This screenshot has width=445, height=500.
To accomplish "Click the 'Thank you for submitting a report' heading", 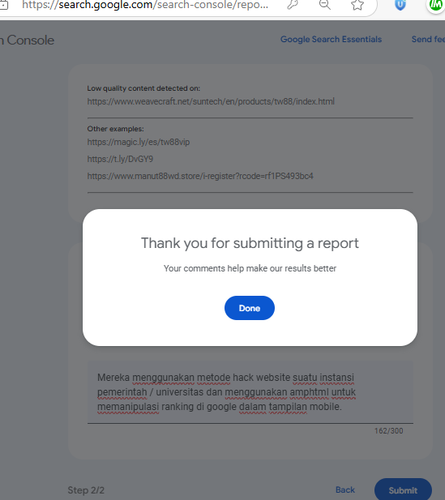I will pos(250,243).
